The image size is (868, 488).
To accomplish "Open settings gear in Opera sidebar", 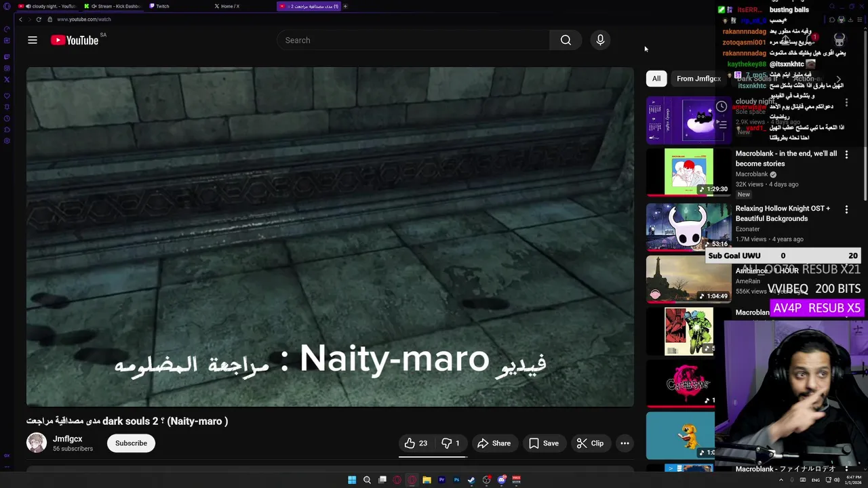I will (x=7, y=141).
